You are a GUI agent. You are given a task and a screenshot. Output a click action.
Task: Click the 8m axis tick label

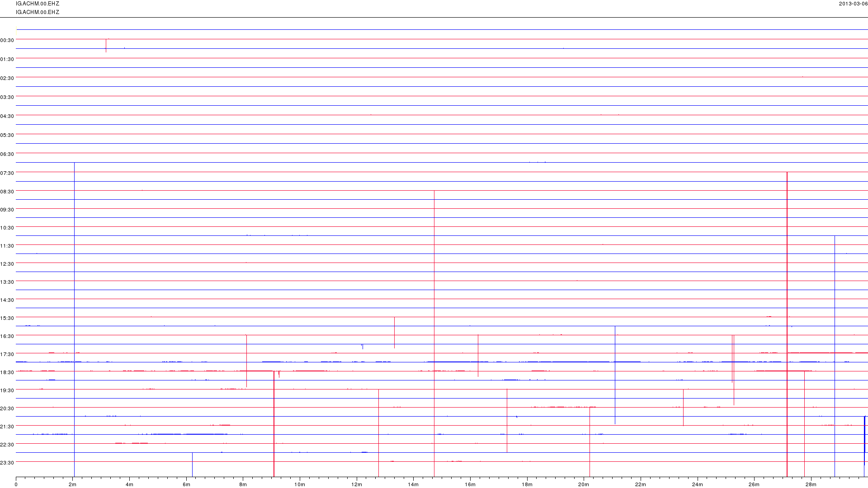click(x=243, y=485)
